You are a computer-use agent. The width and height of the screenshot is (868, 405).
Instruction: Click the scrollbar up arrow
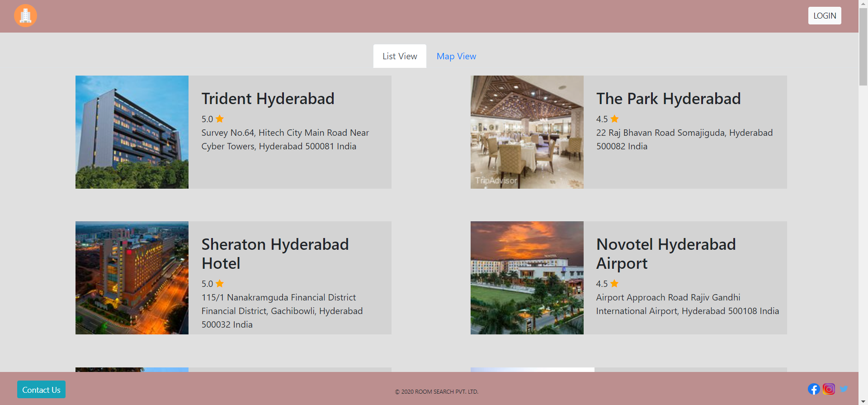tap(863, 4)
